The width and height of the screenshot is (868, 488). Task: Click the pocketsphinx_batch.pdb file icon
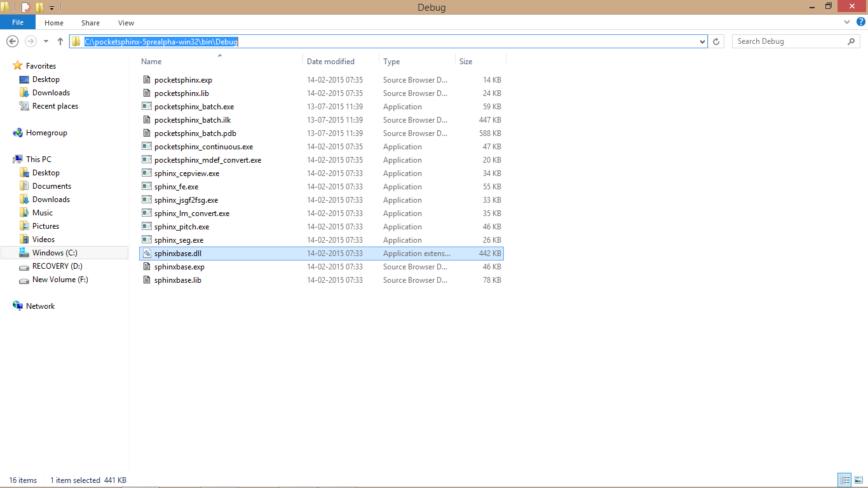tap(147, 133)
